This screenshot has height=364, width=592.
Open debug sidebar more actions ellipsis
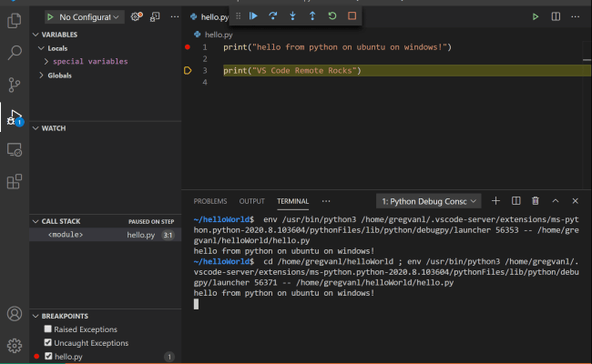tap(175, 16)
